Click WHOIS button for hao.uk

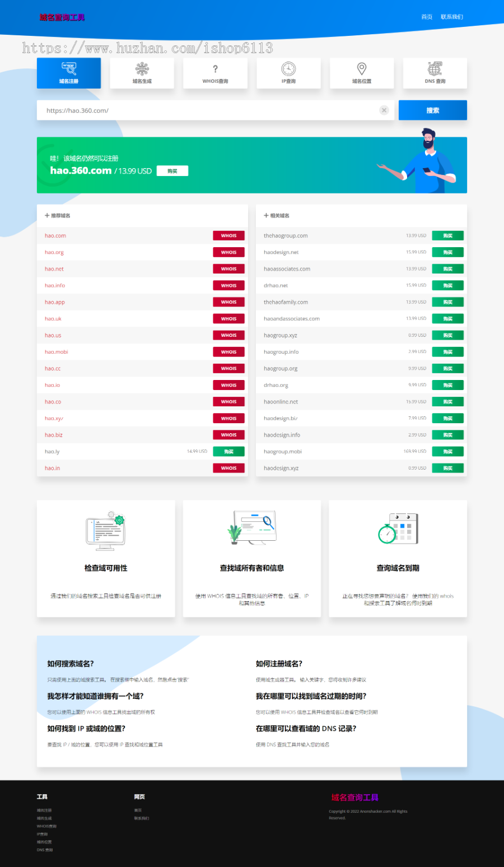point(228,319)
